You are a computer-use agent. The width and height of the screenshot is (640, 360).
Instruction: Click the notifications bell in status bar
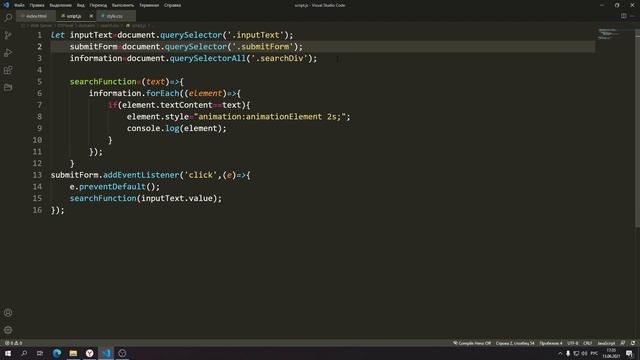click(633, 343)
